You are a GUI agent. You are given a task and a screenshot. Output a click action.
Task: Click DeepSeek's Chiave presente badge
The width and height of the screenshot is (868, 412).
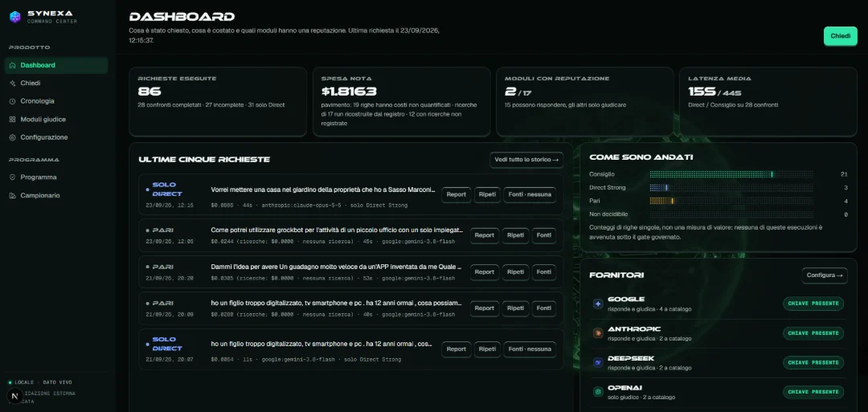(813, 363)
